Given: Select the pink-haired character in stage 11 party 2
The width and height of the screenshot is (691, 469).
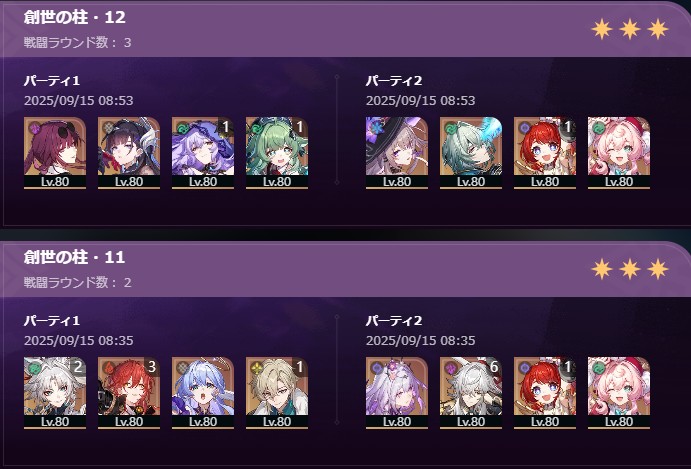Looking at the screenshot, I should click(619, 393).
